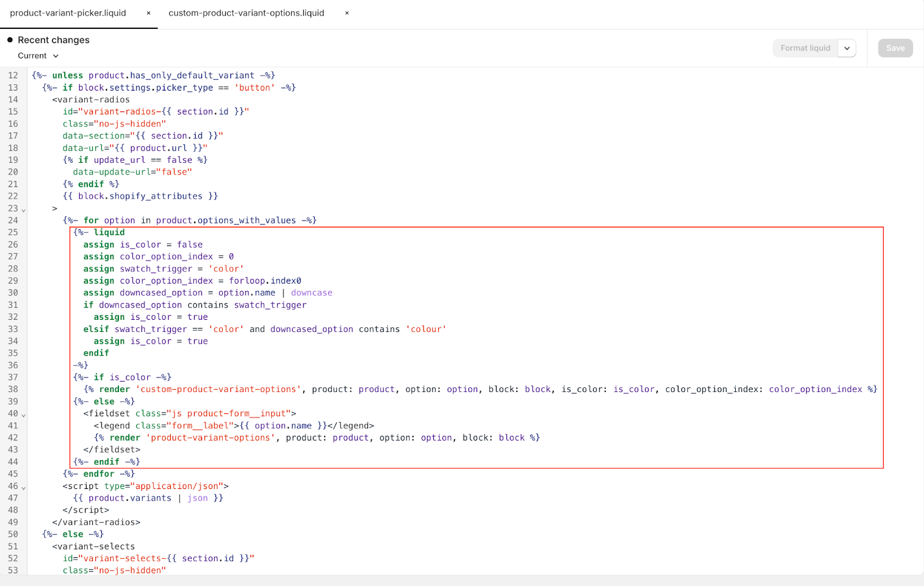Click 'endfor' keyword on line 45
The image size is (924, 586).
click(99, 473)
